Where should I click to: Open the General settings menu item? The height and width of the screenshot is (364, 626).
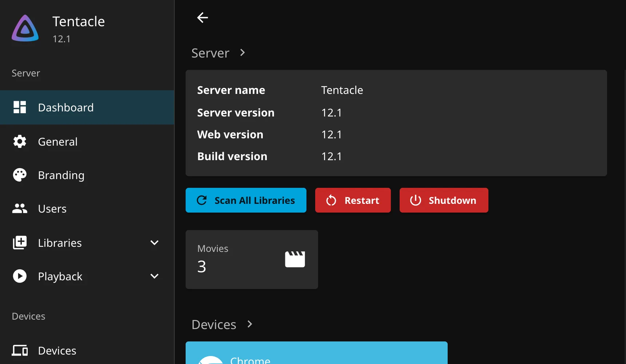pos(87,142)
